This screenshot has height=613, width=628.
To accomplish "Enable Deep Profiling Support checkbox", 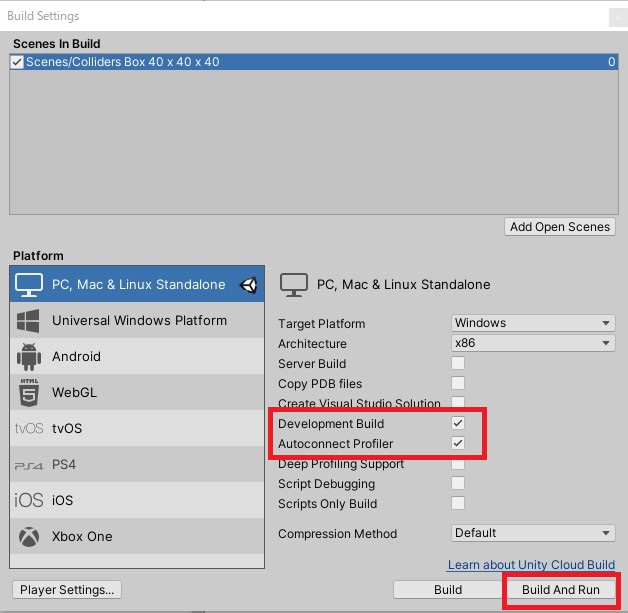I will [458, 464].
